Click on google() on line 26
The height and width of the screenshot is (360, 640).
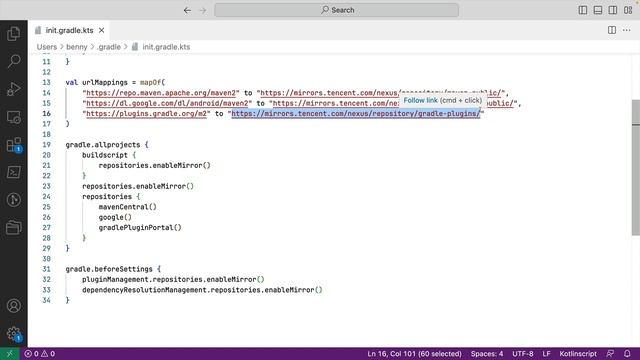pos(115,218)
